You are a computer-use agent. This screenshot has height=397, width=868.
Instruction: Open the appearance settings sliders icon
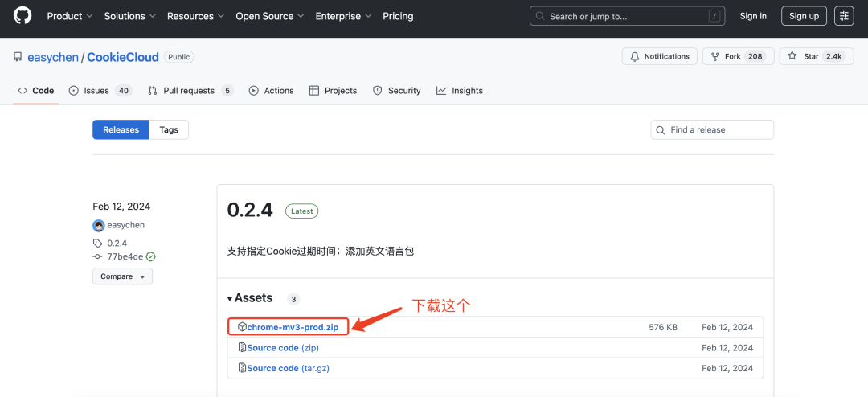[x=844, y=16]
